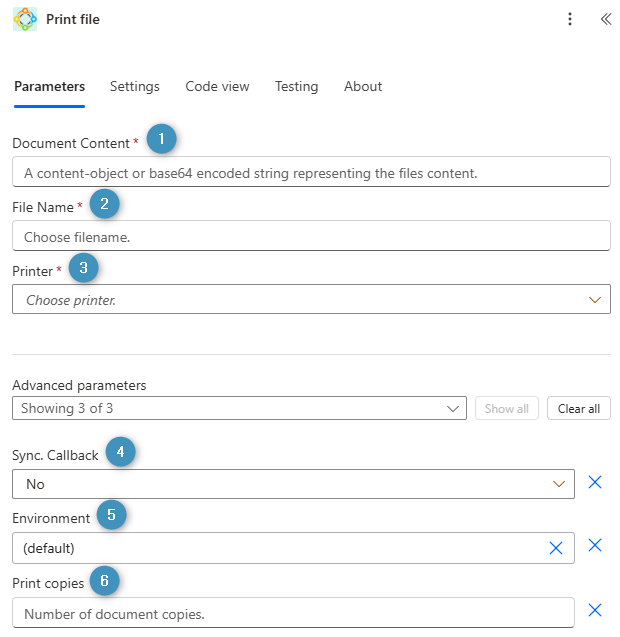
Task: Open the Advanced parameters Showing 3 of 3 dropdown
Action: click(x=239, y=408)
